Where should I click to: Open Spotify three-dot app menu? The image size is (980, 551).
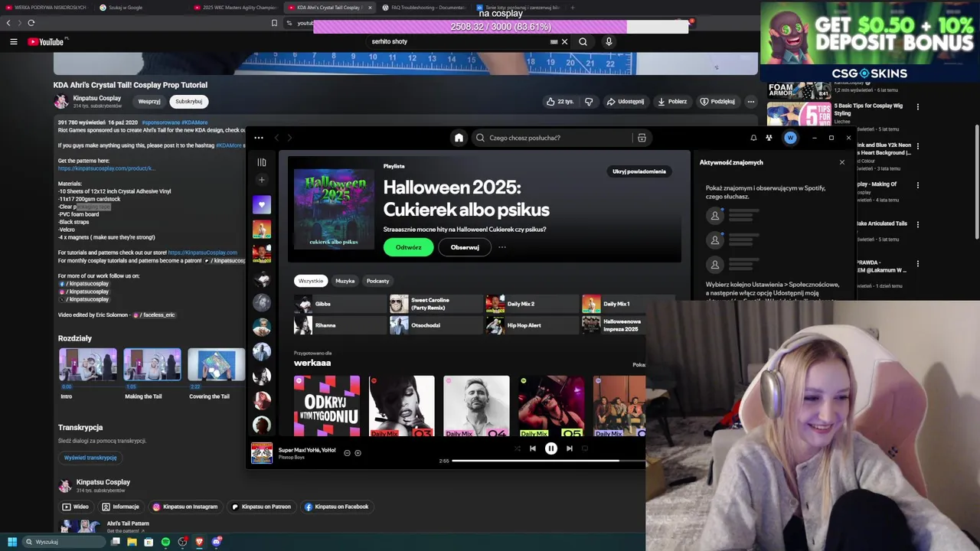pyautogui.click(x=259, y=138)
